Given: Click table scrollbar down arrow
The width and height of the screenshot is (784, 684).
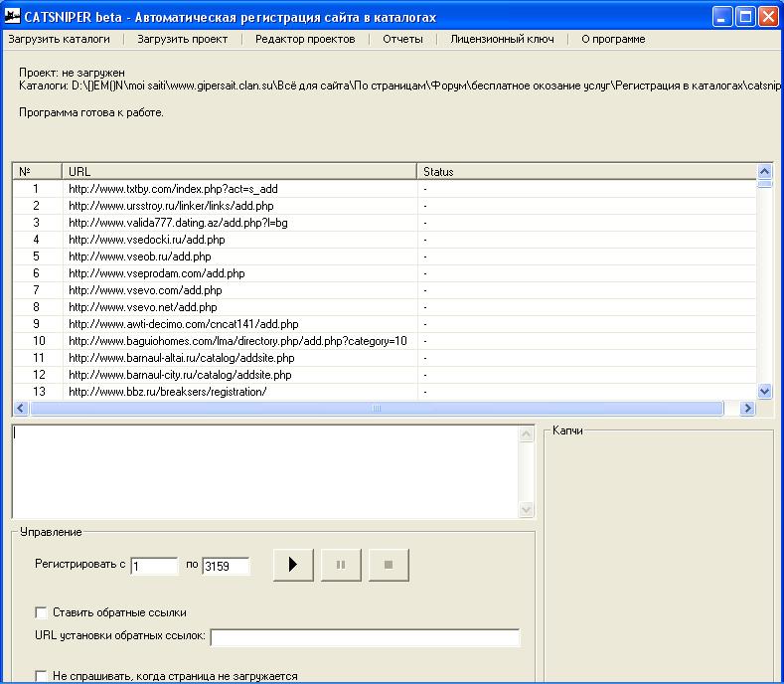Looking at the screenshot, I should pyautogui.click(x=764, y=392).
